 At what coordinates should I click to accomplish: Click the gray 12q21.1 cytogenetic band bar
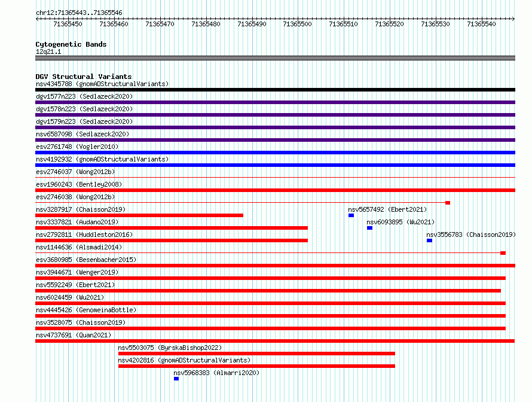(x=275, y=58)
